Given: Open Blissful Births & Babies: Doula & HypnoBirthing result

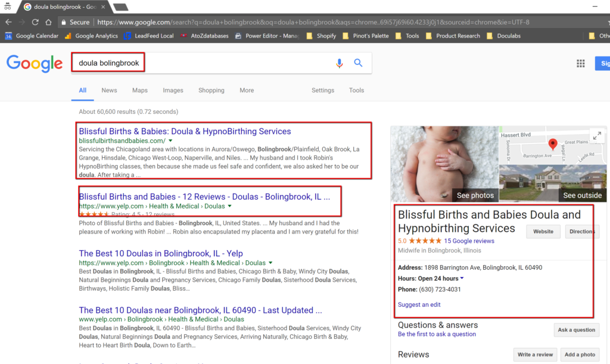Looking at the screenshot, I should click(x=185, y=132).
